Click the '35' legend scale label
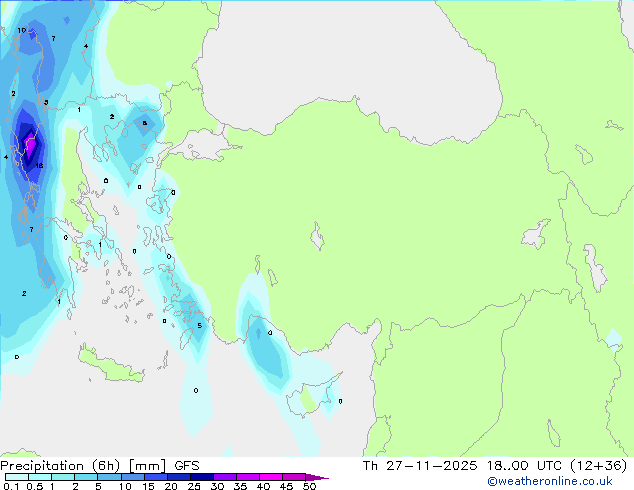The width and height of the screenshot is (634, 490). [x=240, y=486]
